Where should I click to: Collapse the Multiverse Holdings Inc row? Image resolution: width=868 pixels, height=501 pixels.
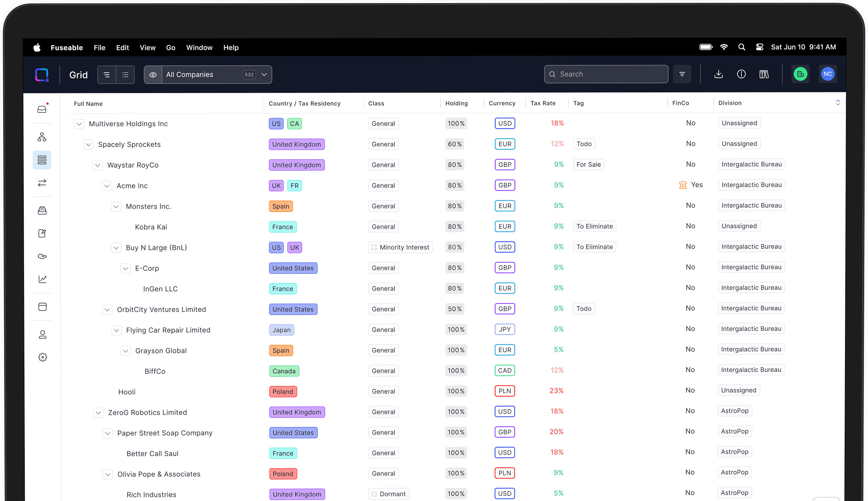[79, 124]
